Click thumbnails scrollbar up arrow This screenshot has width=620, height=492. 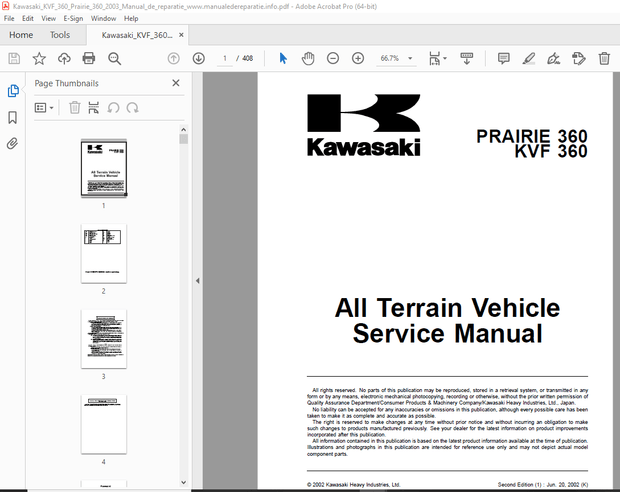point(183,130)
